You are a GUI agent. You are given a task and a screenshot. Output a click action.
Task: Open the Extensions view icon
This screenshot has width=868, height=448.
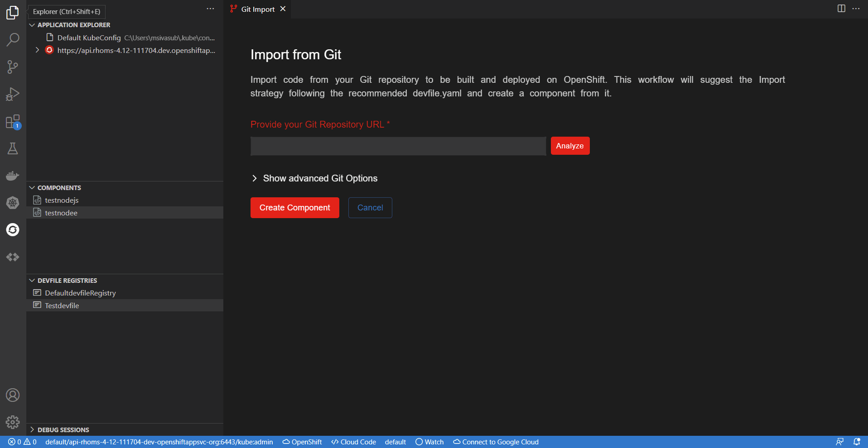pyautogui.click(x=13, y=122)
